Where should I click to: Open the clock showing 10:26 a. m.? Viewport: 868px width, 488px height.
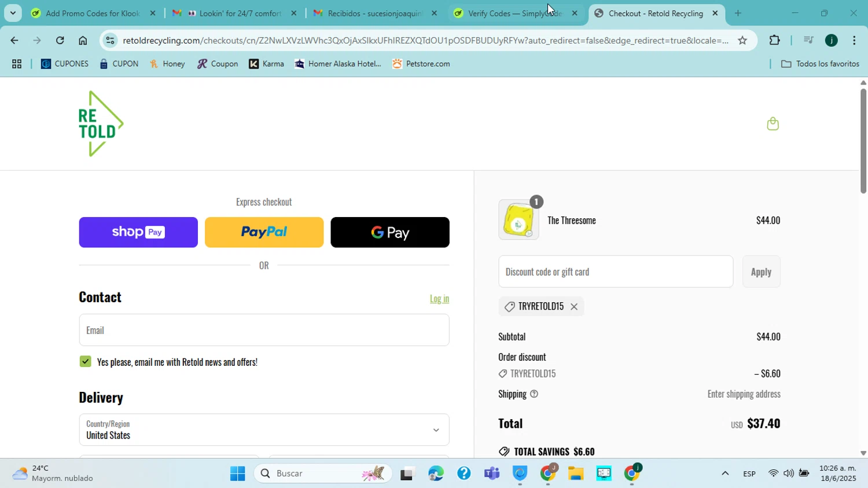coord(837,474)
